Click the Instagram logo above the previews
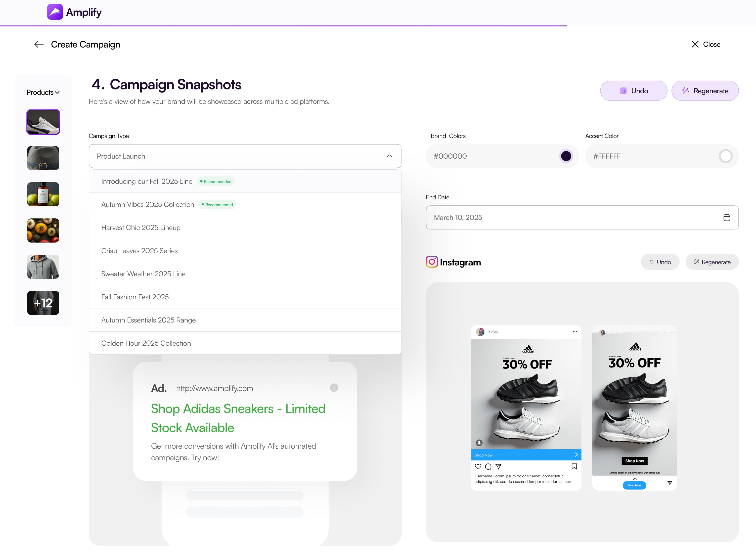 pyautogui.click(x=431, y=262)
